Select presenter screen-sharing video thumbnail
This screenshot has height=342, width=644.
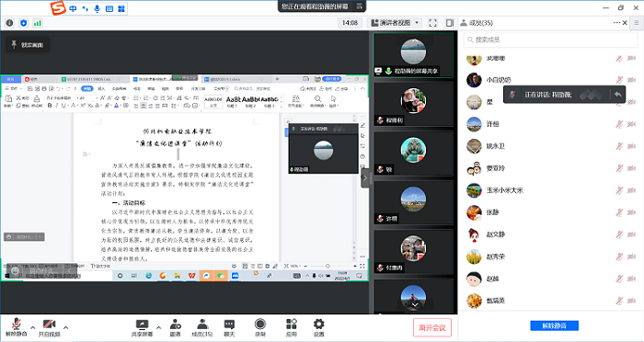413,55
